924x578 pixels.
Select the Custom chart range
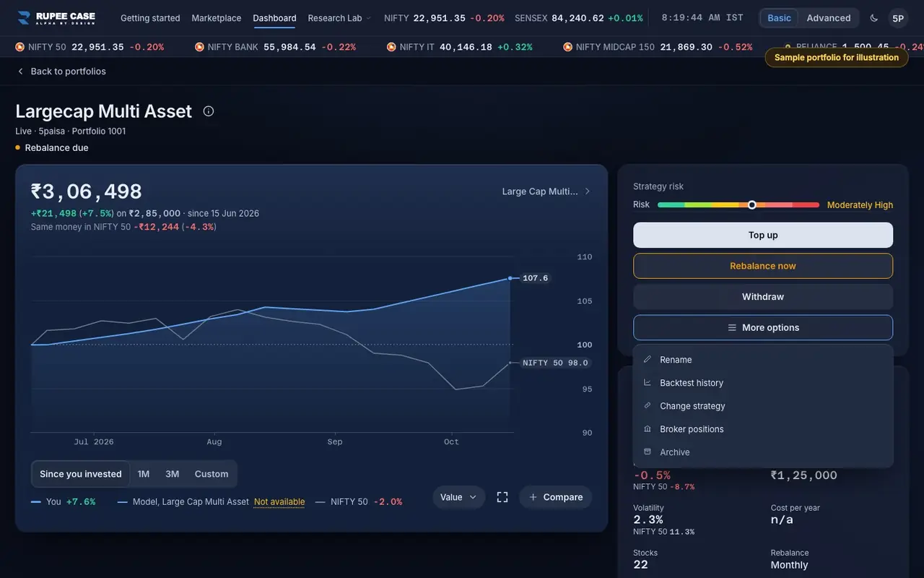tap(212, 474)
